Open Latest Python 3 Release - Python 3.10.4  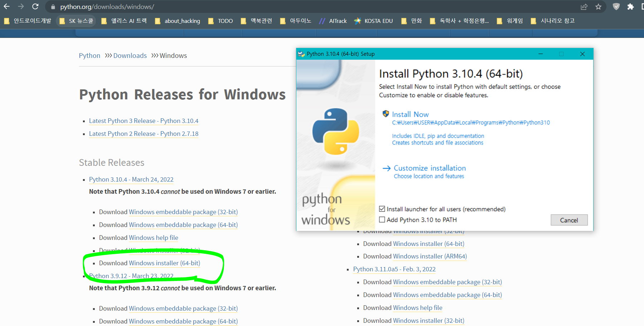(x=143, y=121)
